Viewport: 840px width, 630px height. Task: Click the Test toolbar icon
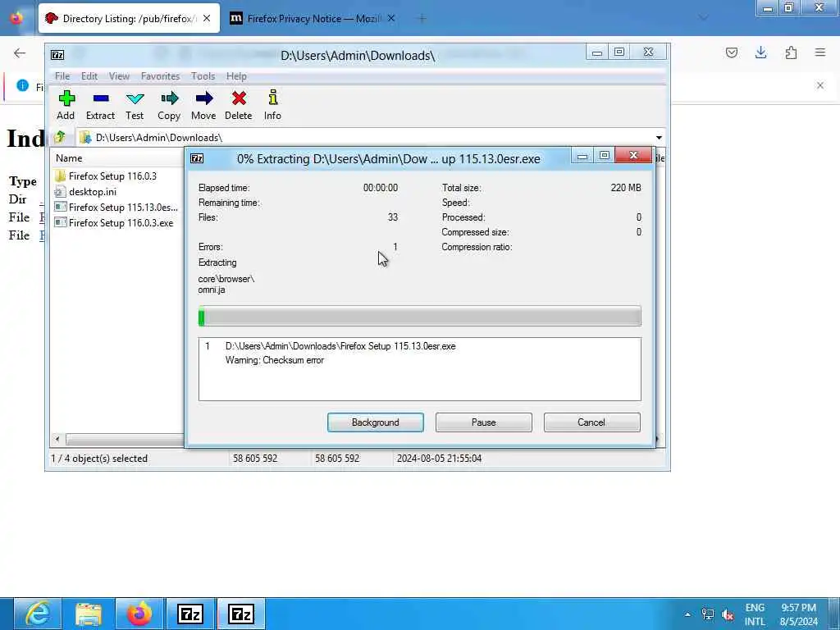(135, 106)
